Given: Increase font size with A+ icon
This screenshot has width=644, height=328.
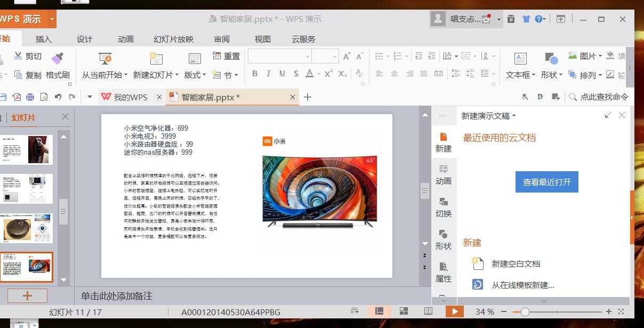Looking at the screenshot, I should [347, 57].
